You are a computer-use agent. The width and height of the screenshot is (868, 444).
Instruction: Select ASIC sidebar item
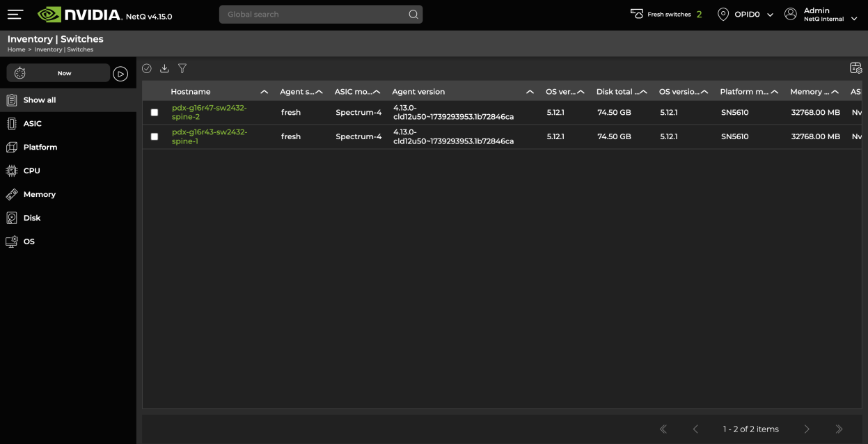pos(68,124)
